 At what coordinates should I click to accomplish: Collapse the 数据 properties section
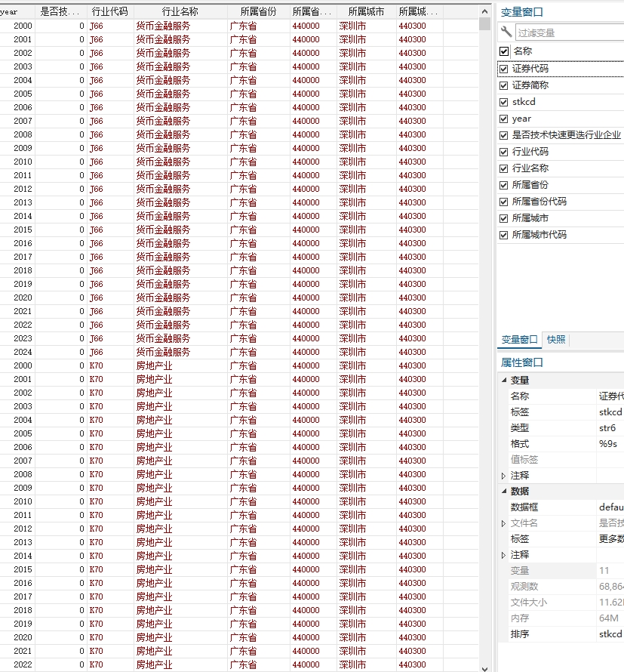point(504,491)
